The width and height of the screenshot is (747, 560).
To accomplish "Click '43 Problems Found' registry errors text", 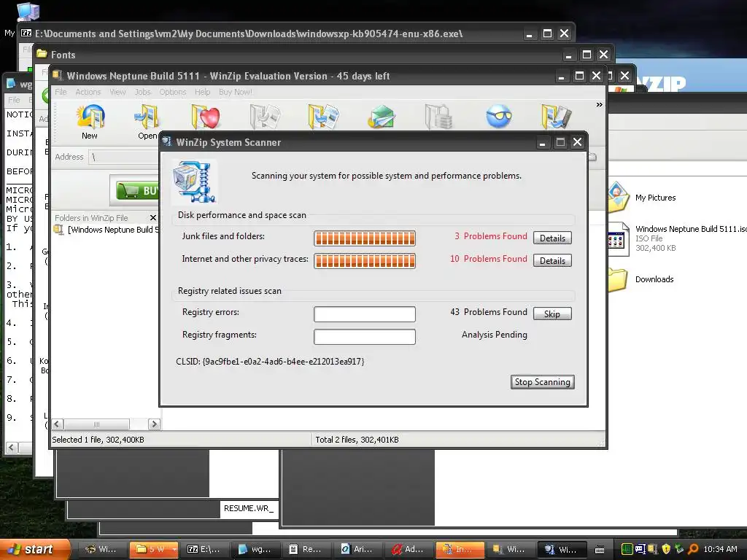I will point(488,312).
